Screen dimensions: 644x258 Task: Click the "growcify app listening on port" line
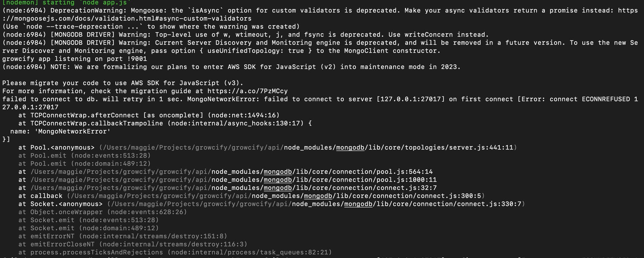74,59
